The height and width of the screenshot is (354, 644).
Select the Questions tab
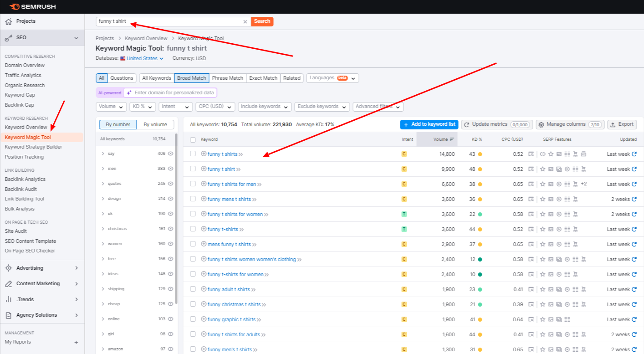(x=122, y=78)
